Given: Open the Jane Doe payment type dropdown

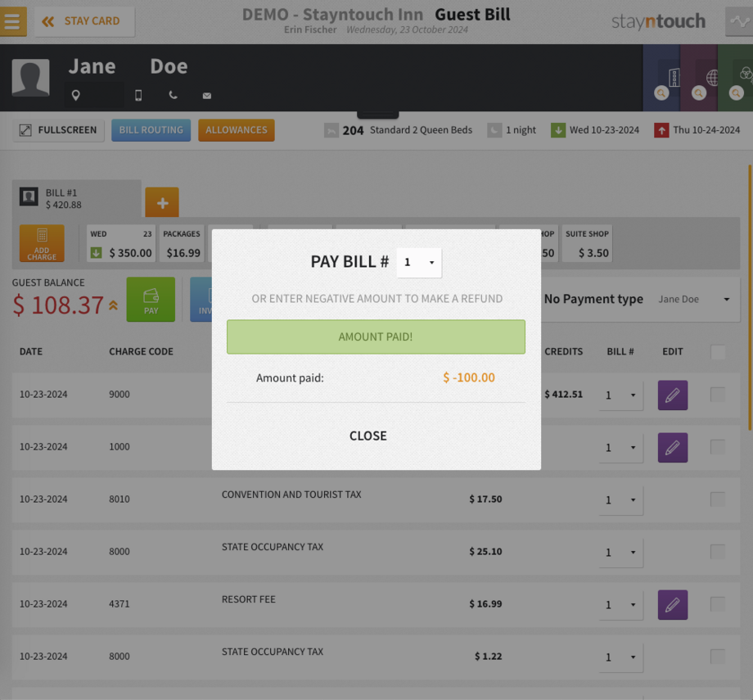Looking at the screenshot, I should click(x=694, y=300).
